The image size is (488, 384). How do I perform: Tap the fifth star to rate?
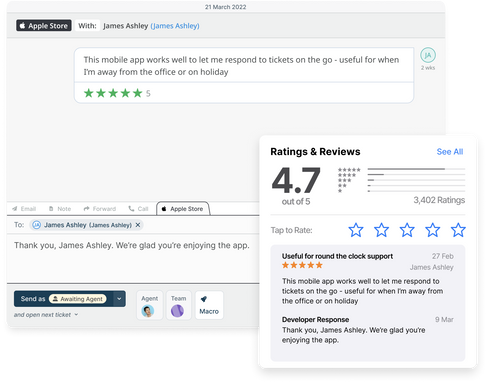(x=458, y=230)
